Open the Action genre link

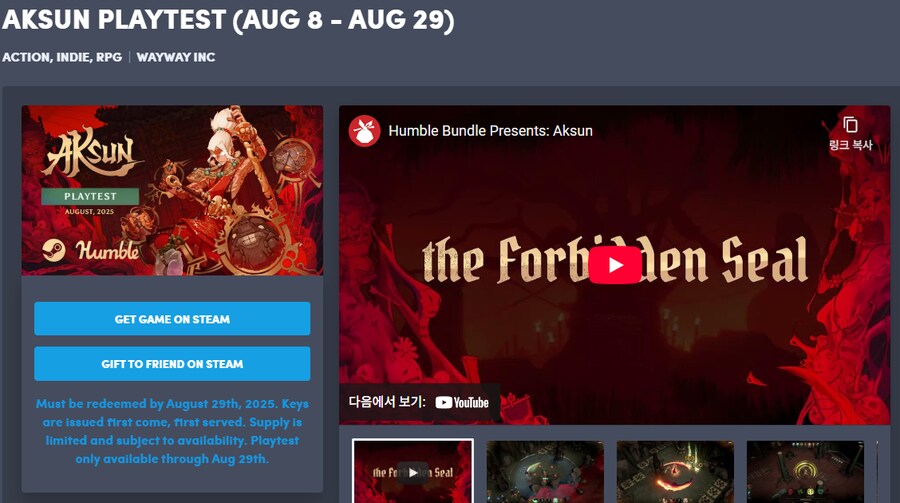tap(26, 57)
